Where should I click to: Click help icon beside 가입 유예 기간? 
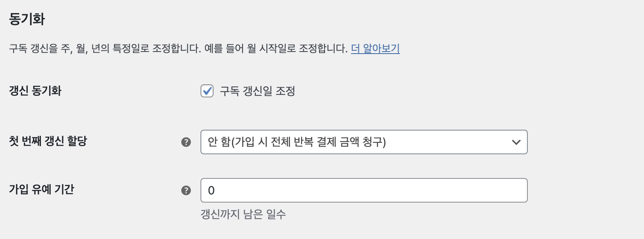(x=186, y=190)
